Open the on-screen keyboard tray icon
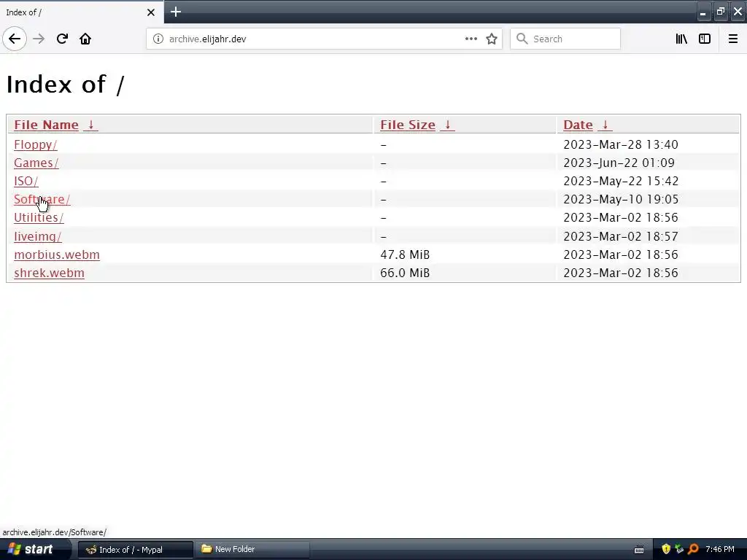The height and width of the screenshot is (560, 747). pyautogui.click(x=639, y=550)
